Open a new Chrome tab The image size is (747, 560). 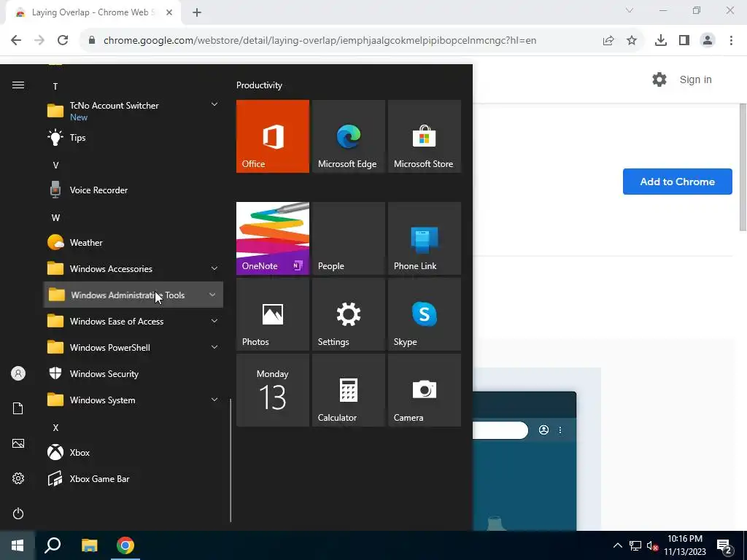197,12
